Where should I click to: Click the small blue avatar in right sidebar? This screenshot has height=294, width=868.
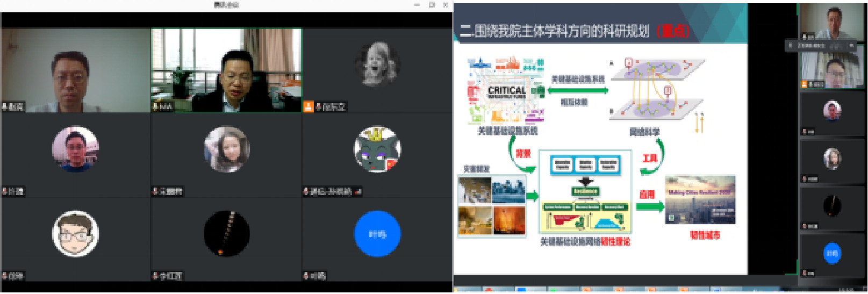click(832, 253)
